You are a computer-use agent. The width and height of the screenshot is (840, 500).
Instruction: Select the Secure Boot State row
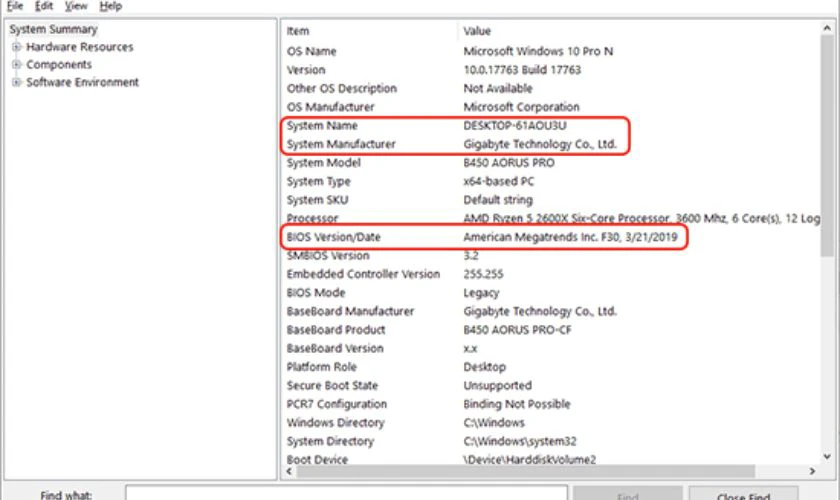tap(551, 386)
